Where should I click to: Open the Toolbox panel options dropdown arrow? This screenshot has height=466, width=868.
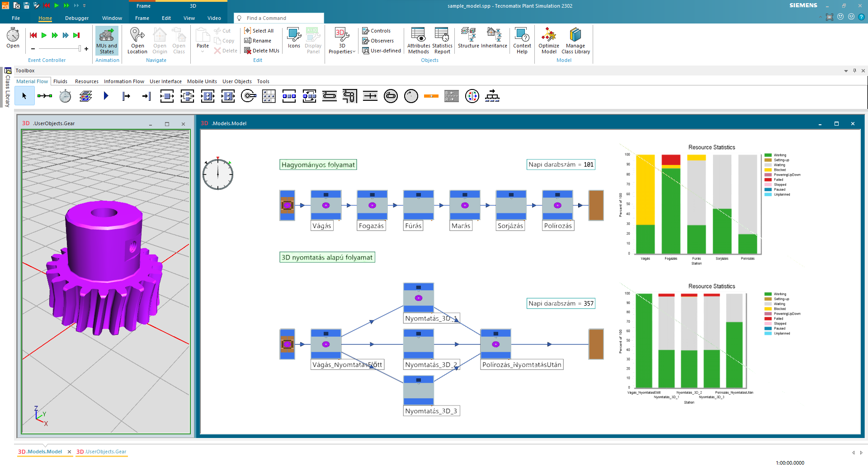(x=846, y=71)
